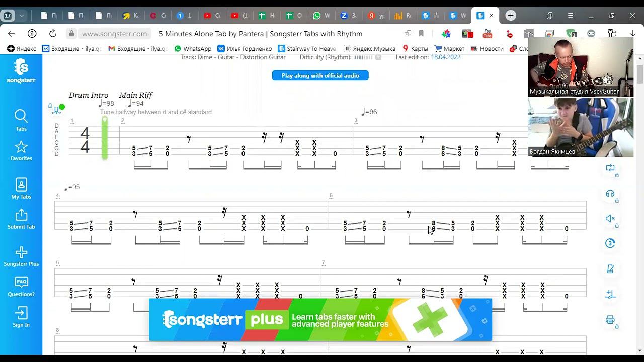Click the songsterr.com address field

pyautogui.click(x=114, y=34)
